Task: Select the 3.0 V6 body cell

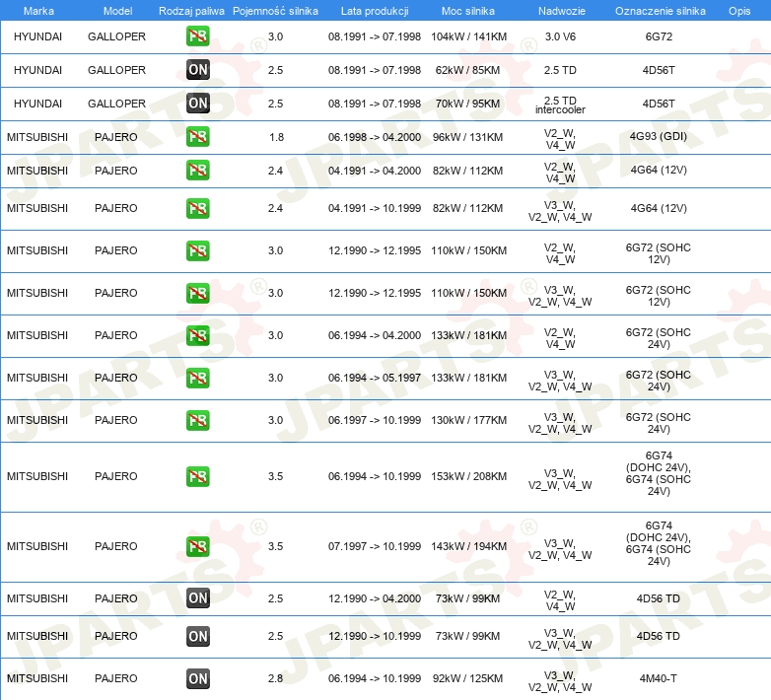Action: pos(560,36)
